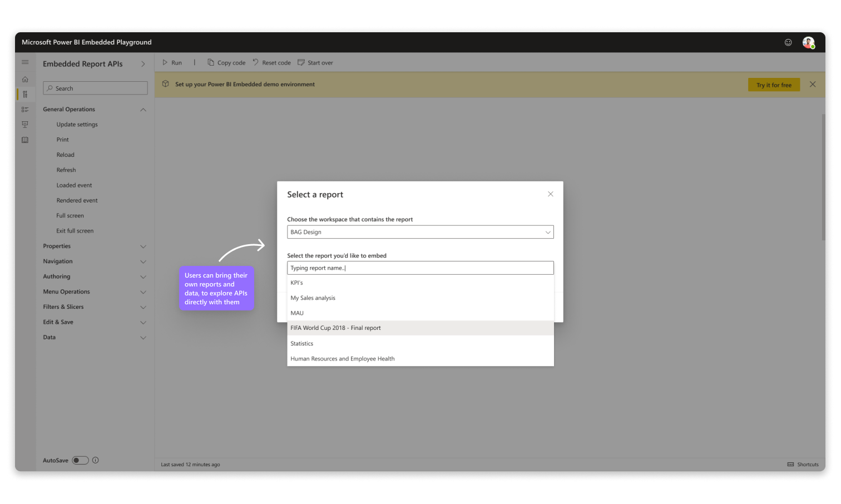Click the vertical scrollbar on the right
This screenshot has width=841, height=504.
coord(823,177)
